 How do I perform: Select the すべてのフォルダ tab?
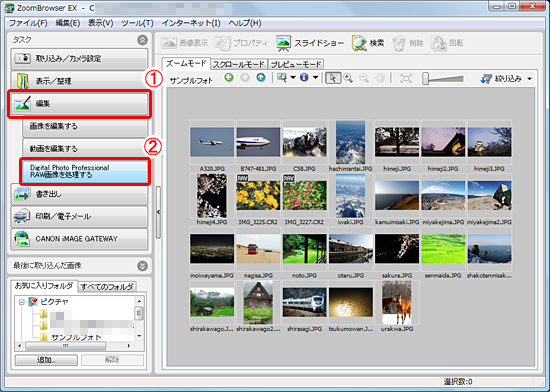click(107, 287)
